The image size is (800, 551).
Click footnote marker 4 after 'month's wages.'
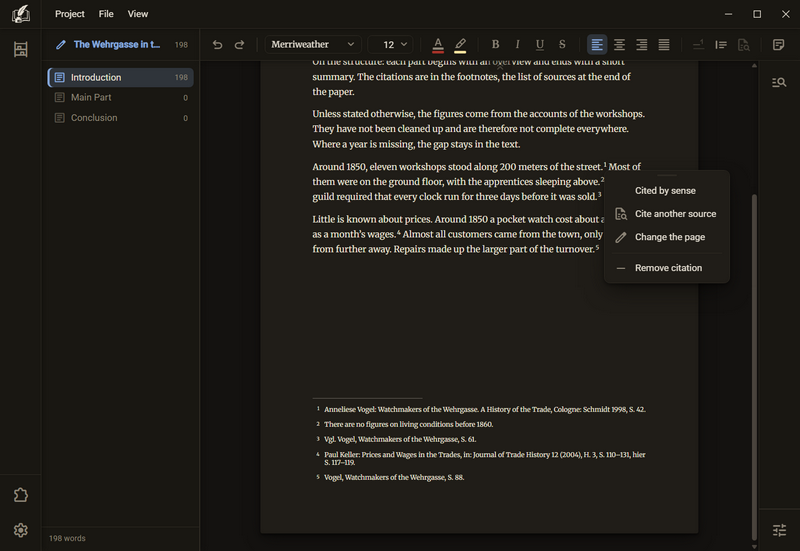pos(398,232)
